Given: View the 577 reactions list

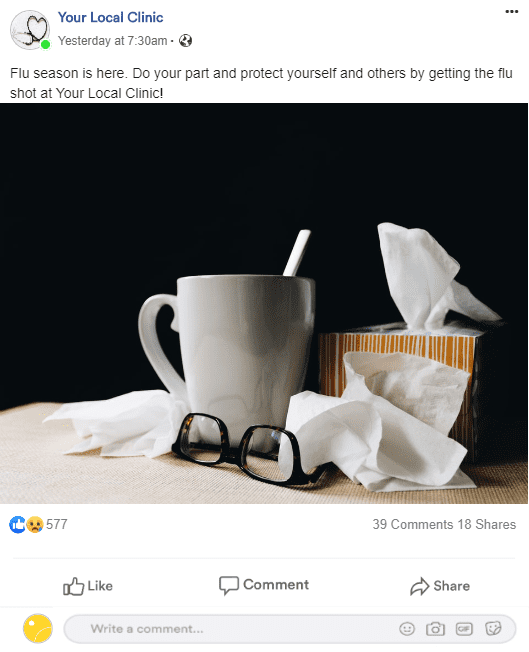Looking at the screenshot, I should (x=57, y=524).
